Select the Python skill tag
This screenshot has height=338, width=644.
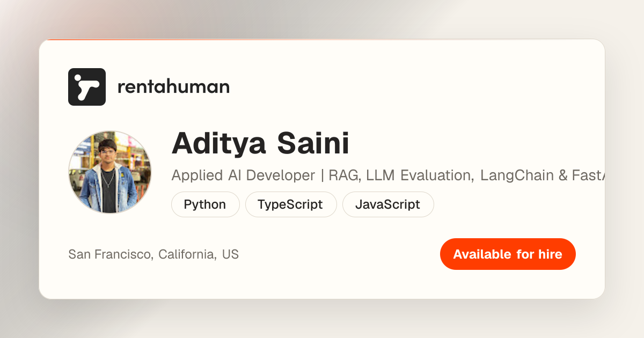tap(205, 204)
